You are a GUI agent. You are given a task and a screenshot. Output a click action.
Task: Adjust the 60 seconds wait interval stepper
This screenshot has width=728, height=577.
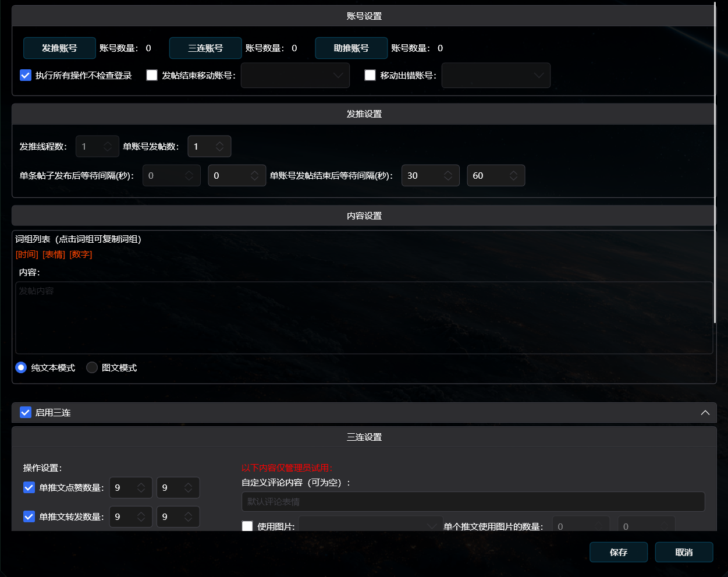pos(513,176)
